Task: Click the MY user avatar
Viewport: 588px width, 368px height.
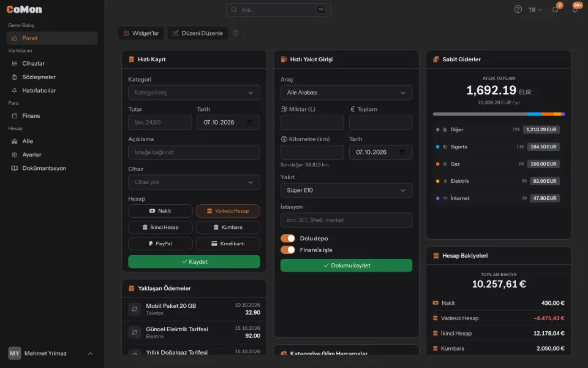Action: pyautogui.click(x=15, y=353)
